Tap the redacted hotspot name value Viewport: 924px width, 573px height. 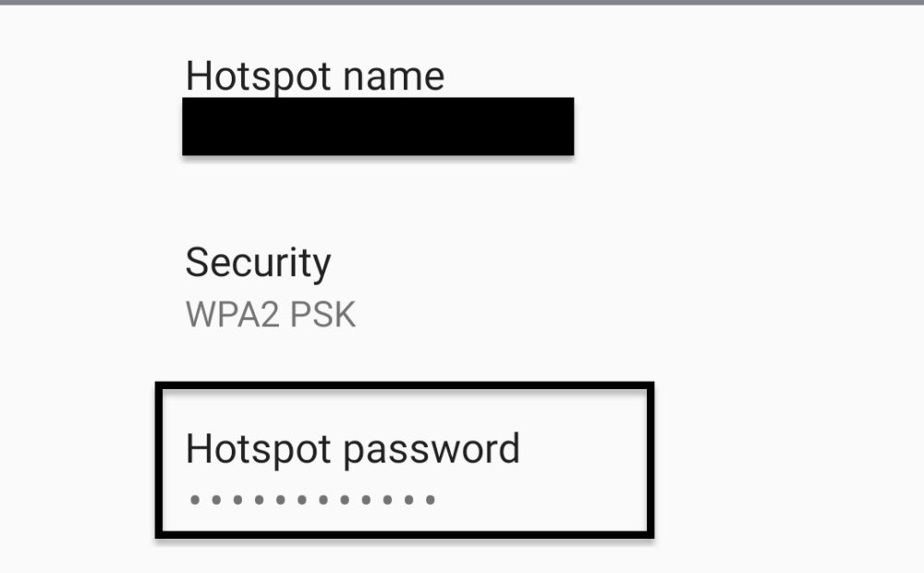tap(379, 127)
